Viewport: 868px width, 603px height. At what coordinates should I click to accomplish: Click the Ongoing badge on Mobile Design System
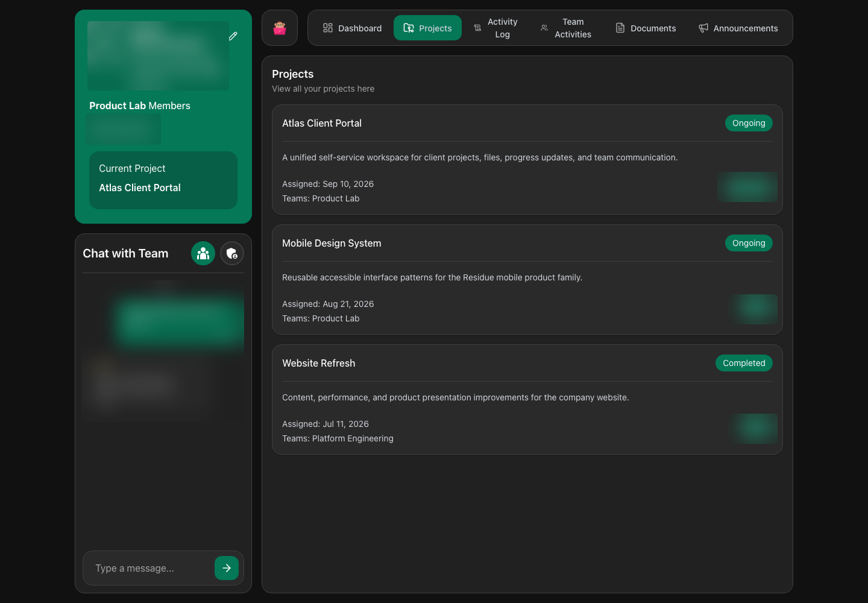point(749,243)
